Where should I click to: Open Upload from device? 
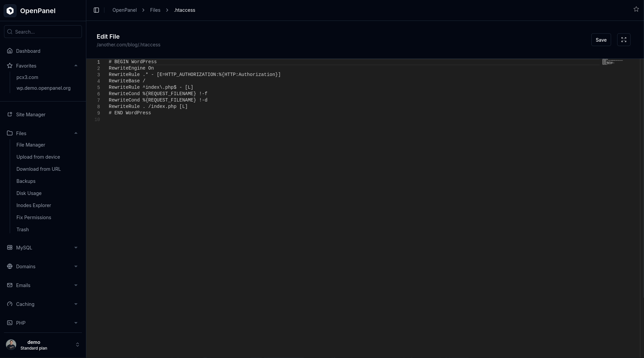tap(38, 157)
